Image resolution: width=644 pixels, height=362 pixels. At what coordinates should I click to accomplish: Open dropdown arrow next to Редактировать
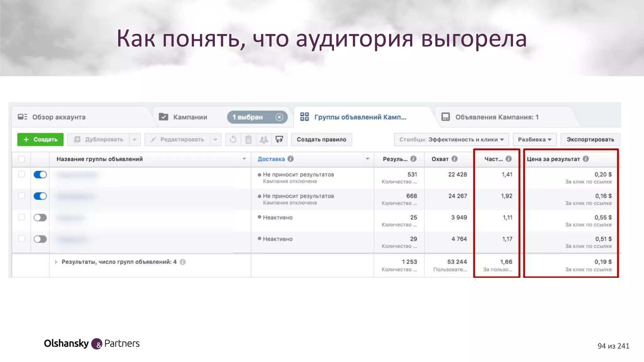(215, 140)
